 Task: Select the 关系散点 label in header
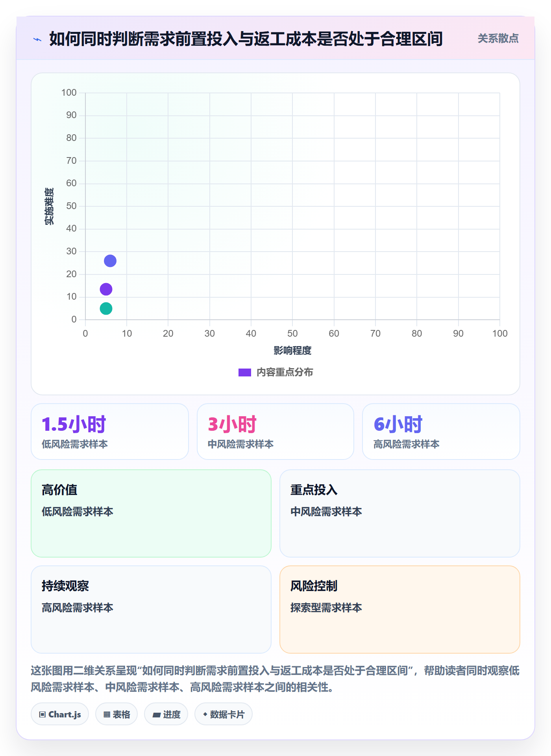pos(498,39)
